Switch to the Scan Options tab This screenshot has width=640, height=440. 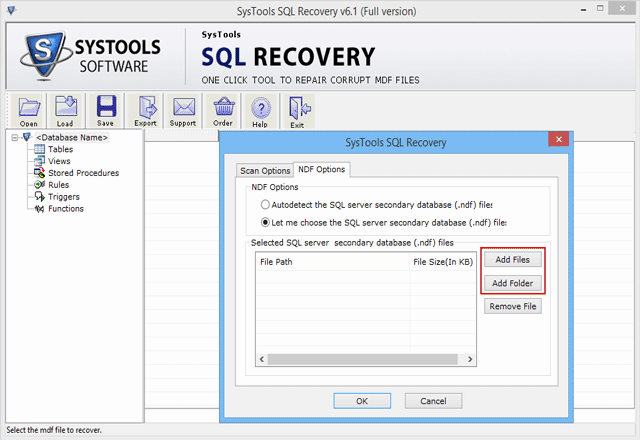[x=265, y=171]
